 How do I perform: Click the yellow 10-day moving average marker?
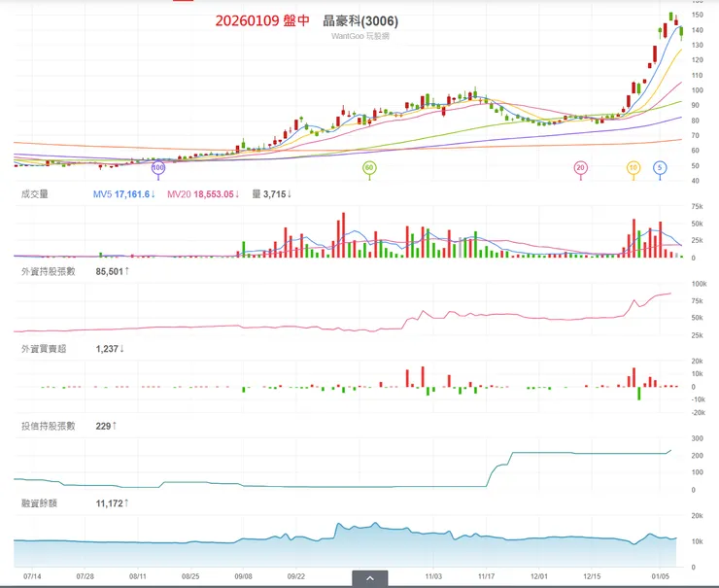(633, 168)
